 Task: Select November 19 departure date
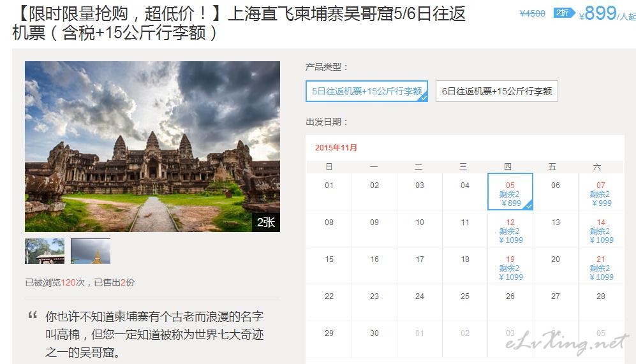pos(510,265)
